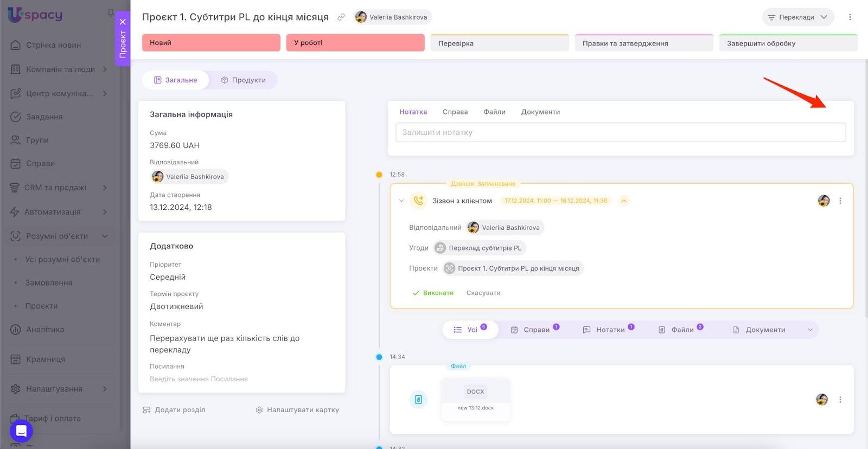
Task: Collapse the Розумні об'єкти submenu
Action: coord(105,236)
